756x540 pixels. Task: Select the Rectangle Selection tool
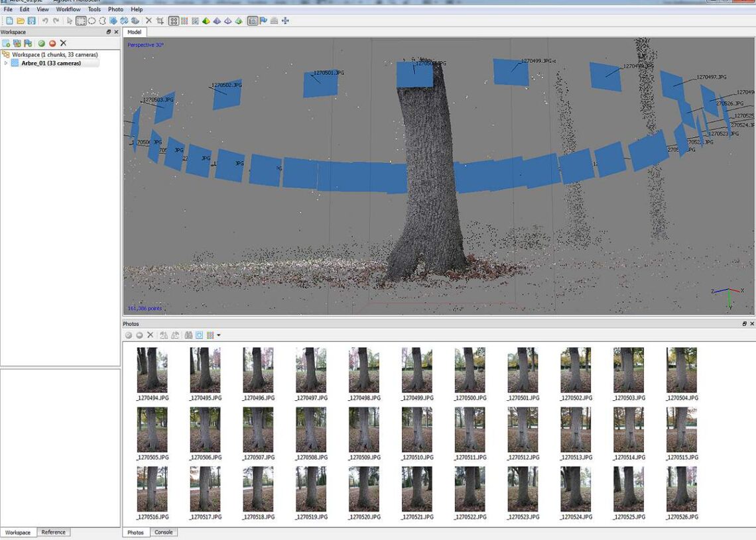click(81, 21)
